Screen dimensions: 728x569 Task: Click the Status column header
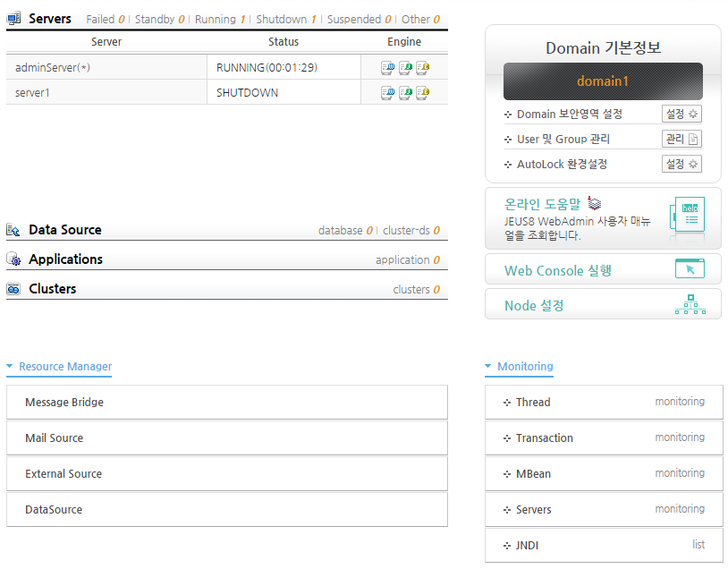click(x=284, y=42)
